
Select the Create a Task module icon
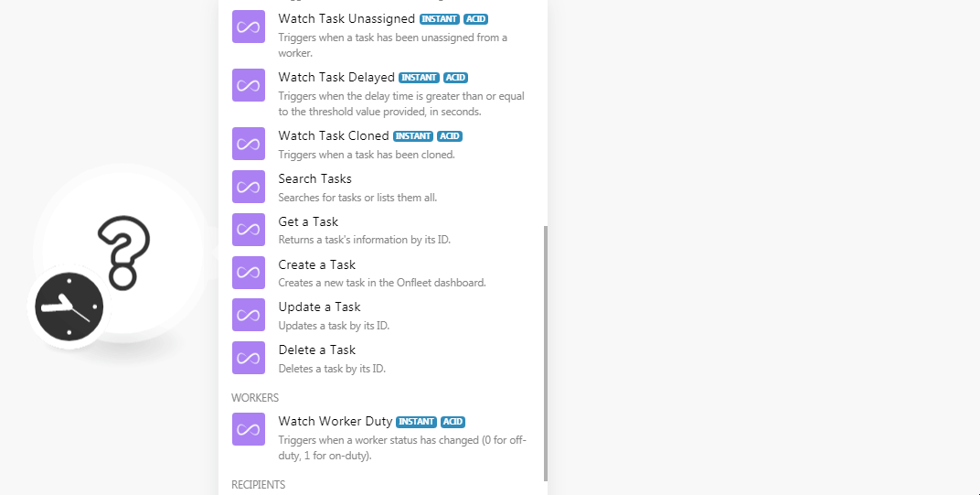(x=249, y=273)
